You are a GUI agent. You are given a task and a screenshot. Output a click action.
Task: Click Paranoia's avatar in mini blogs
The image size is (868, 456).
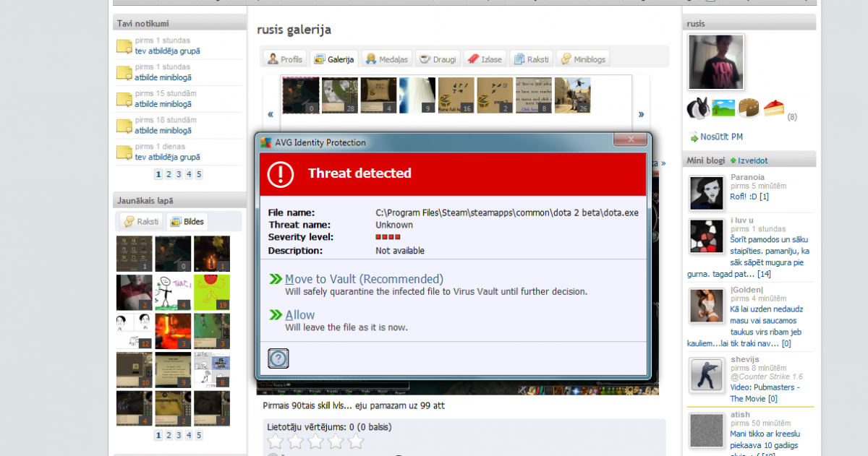pos(707,193)
